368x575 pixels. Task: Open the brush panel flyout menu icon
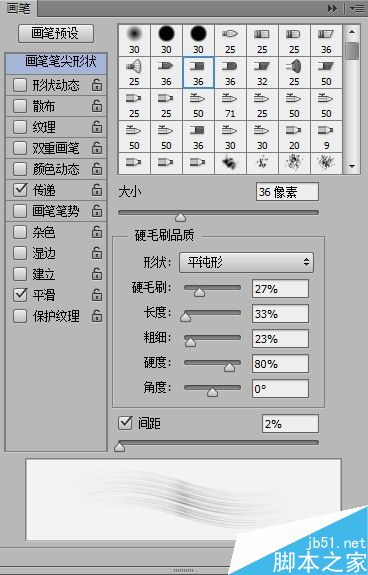point(357,8)
